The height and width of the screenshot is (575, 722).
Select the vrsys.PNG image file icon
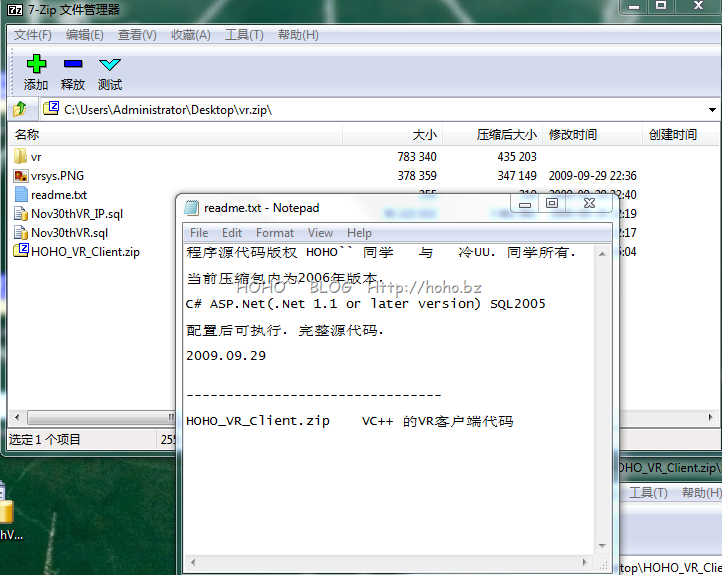pyautogui.click(x=21, y=175)
